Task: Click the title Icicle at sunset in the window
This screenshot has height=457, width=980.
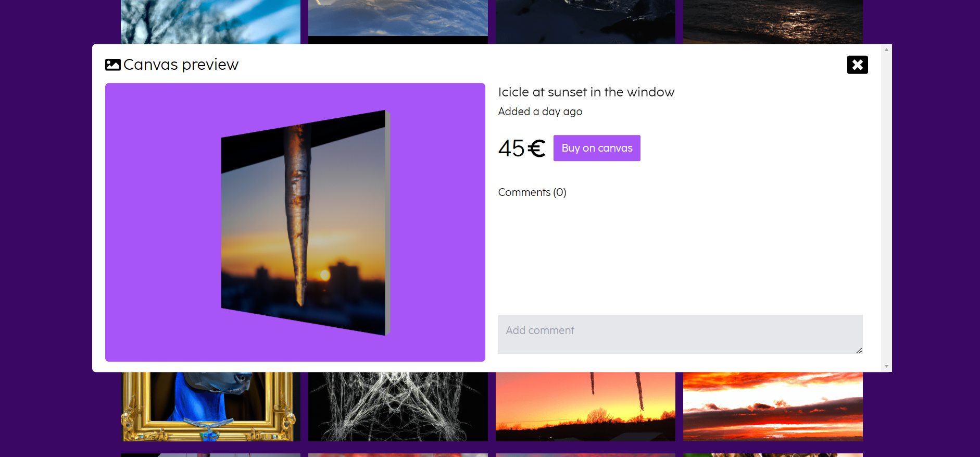Action: pos(586,92)
